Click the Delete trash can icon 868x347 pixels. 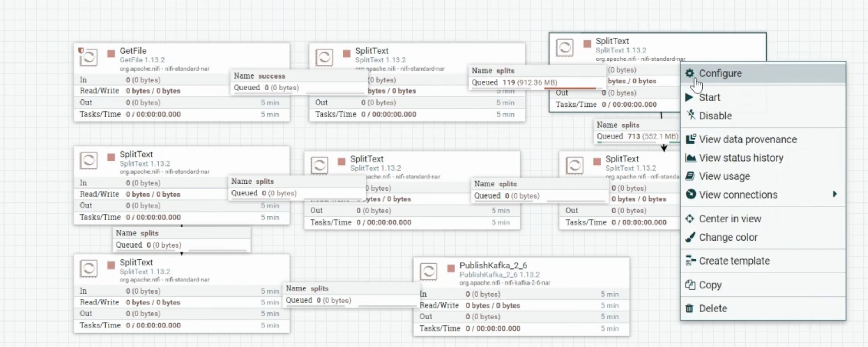690,308
